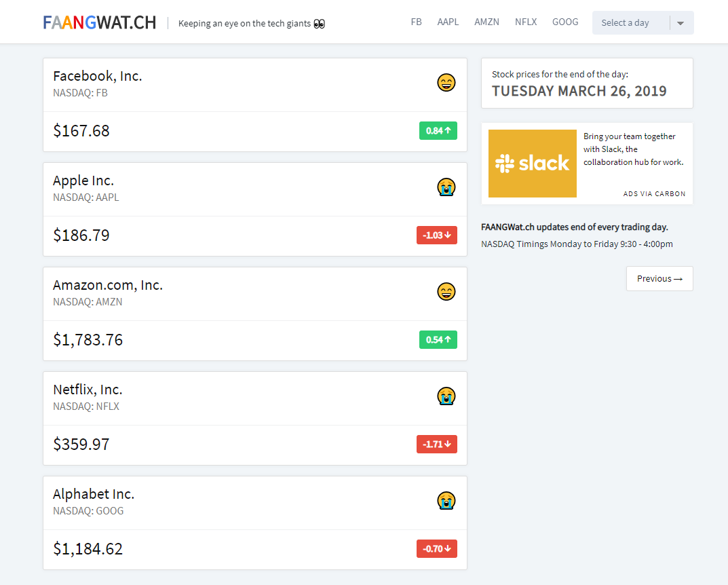Click the NASDAQ Timings text line
This screenshot has width=728, height=585.
pos(577,244)
